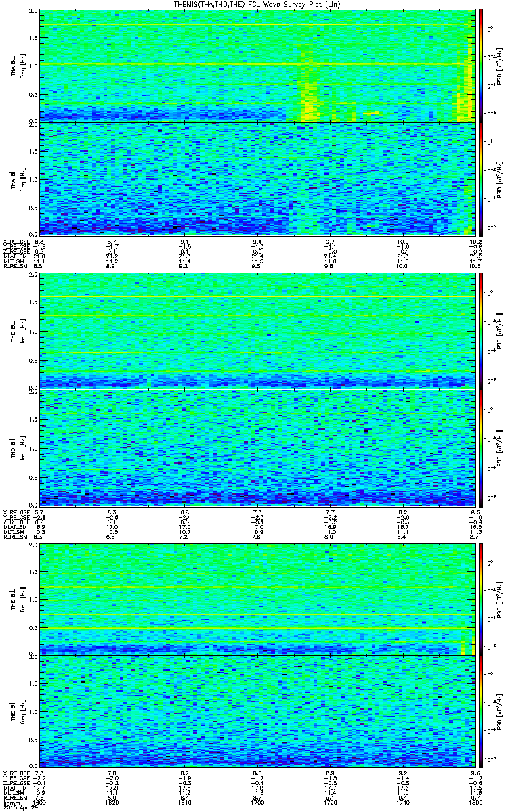Click the PSD [nT²/Hz] label of top THA panel
Image resolution: width=508 pixels, height=812 pixels.
(x=501, y=66)
